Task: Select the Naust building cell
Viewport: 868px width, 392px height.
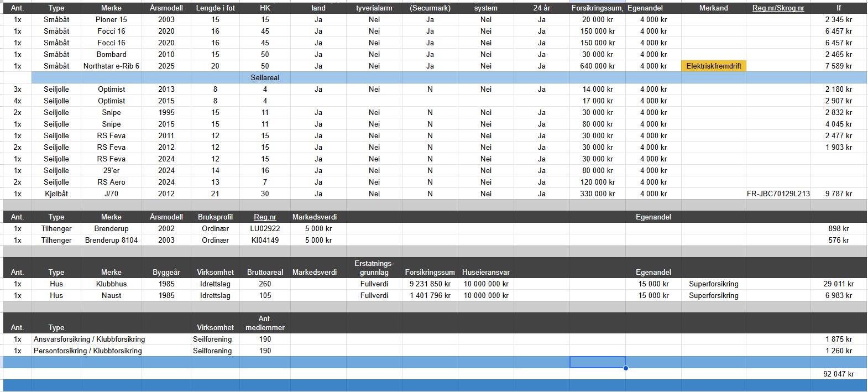Action: (111, 295)
